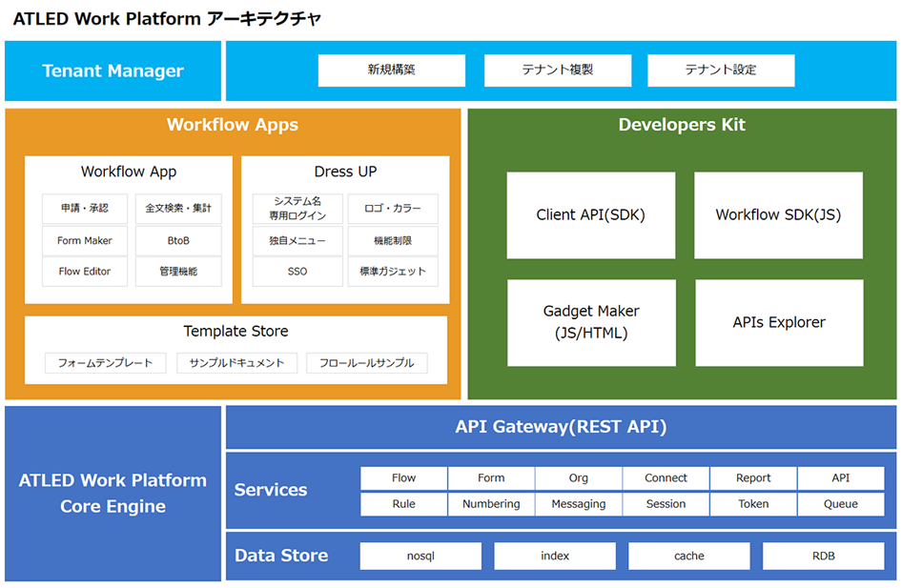Open the サンプルドキュメント box
This screenshot has height=588, width=902.
236,363
